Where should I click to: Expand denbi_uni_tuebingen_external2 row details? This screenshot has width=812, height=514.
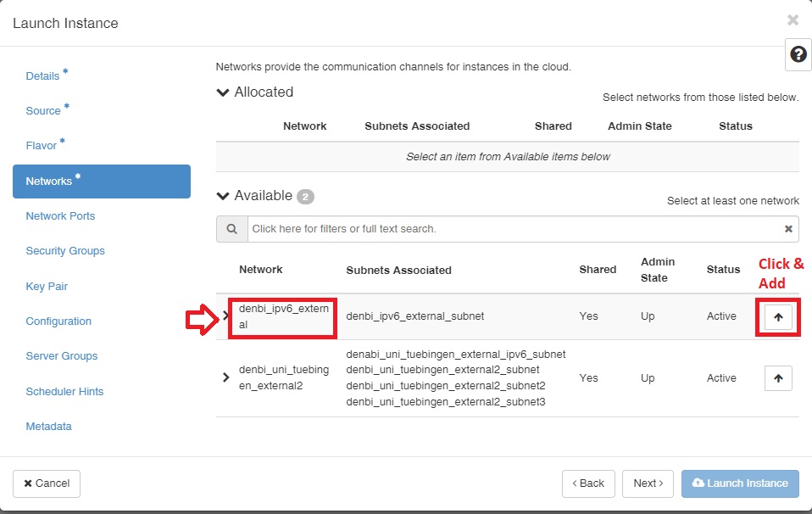225,377
